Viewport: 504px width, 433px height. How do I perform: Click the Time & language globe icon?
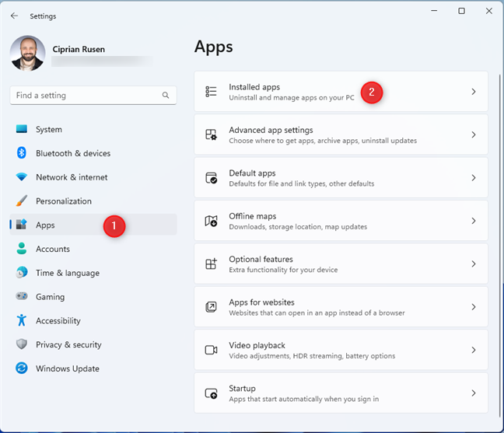point(22,272)
